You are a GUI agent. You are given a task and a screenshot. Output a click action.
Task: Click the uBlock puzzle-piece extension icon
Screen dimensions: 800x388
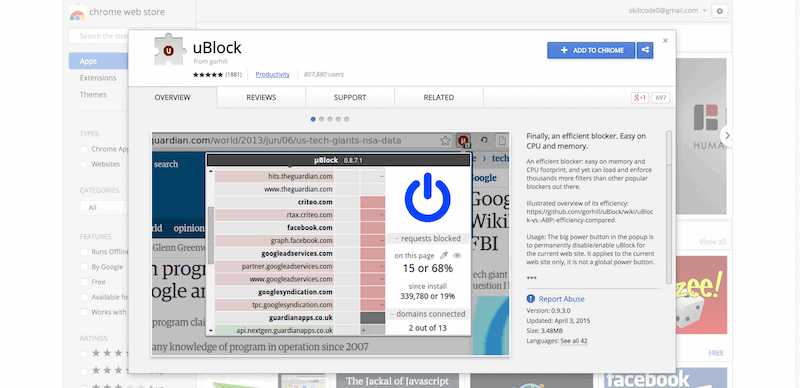[170, 51]
